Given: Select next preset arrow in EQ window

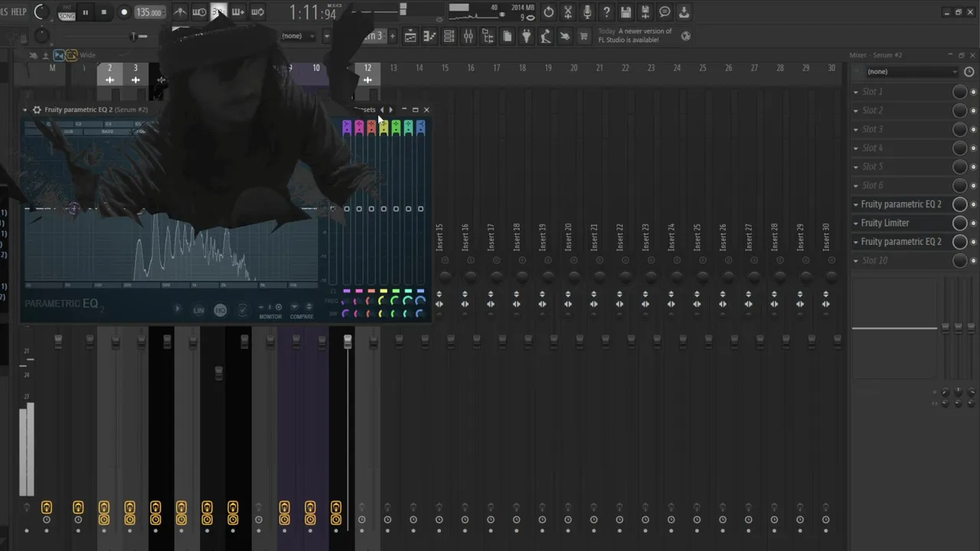Looking at the screenshot, I should 391,109.
